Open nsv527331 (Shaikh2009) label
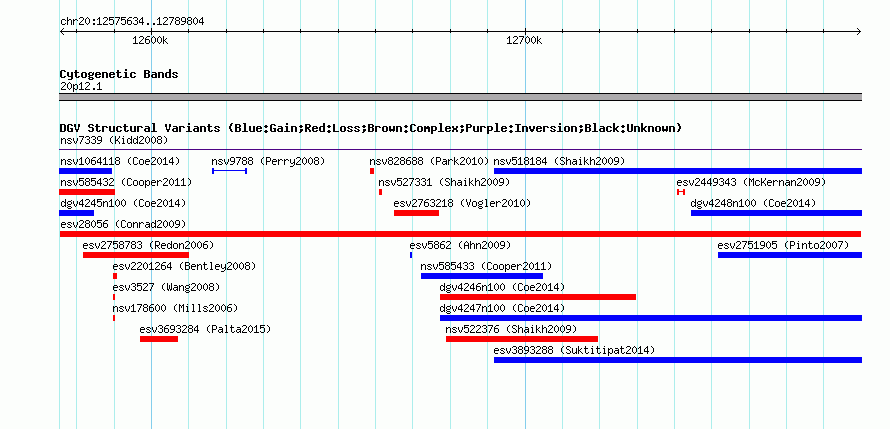The height and width of the screenshot is (429, 890). 444,182
